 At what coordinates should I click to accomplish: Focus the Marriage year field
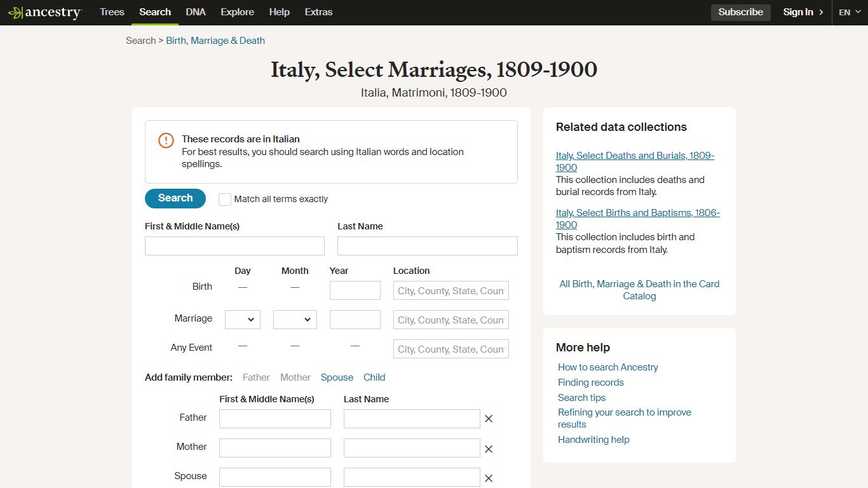point(355,320)
